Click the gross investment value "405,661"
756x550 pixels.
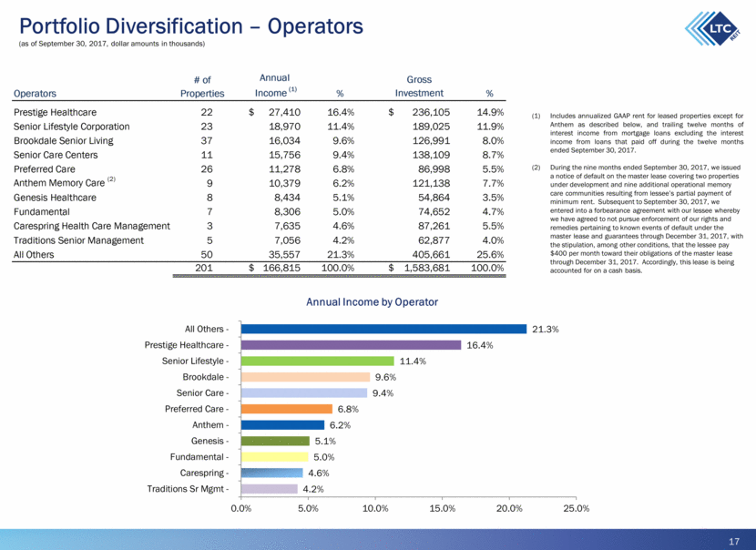pos(431,255)
